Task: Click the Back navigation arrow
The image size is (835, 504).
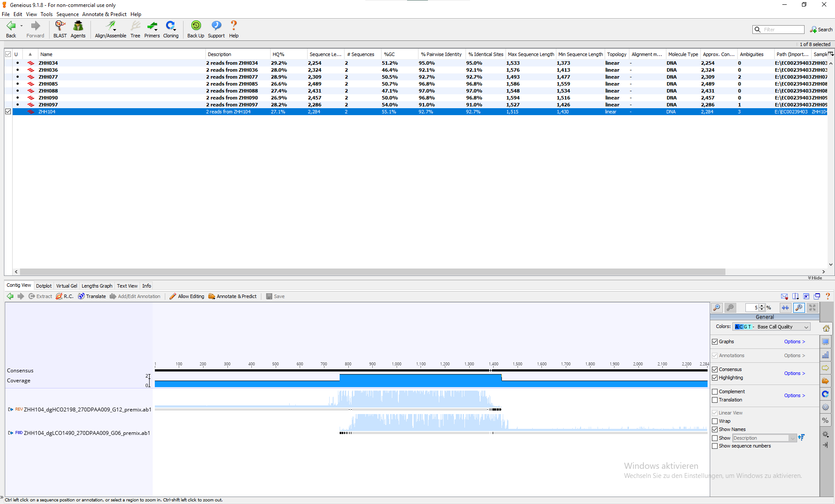Action: coord(10,30)
